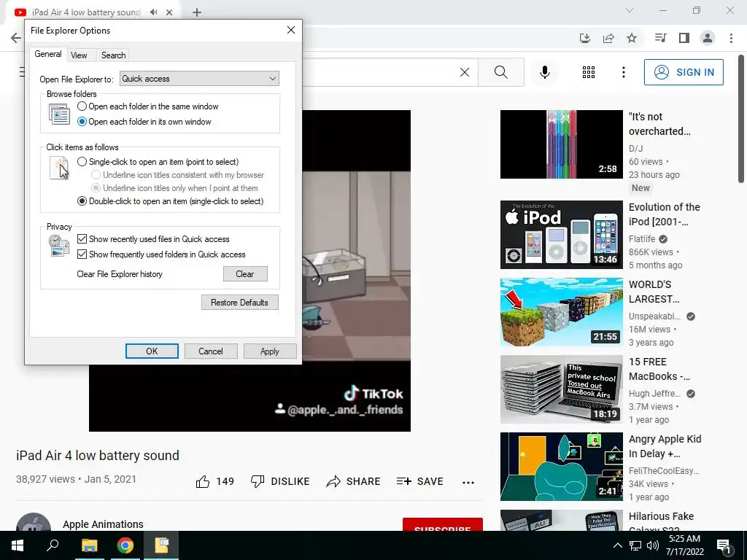The image size is (747, 560).
Task: Open the Evolution of the iPod thumbnail
Action: tap(561, 235)
